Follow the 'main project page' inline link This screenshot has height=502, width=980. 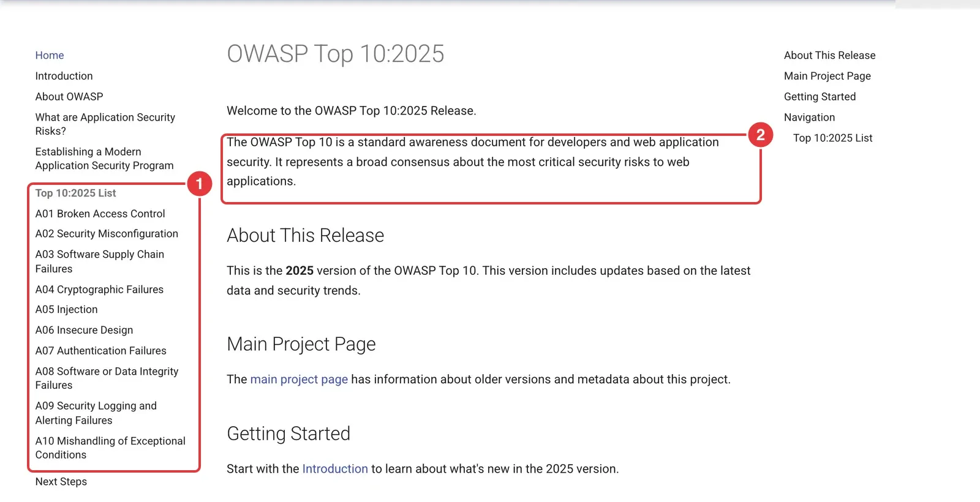tap(299, 380)
